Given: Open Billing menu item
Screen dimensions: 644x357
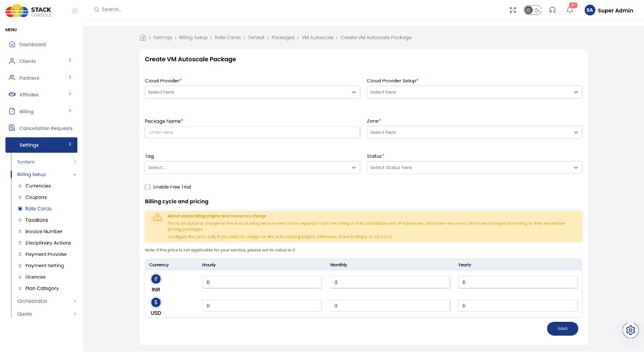Looking at the screenshot, I should (26, 112).
